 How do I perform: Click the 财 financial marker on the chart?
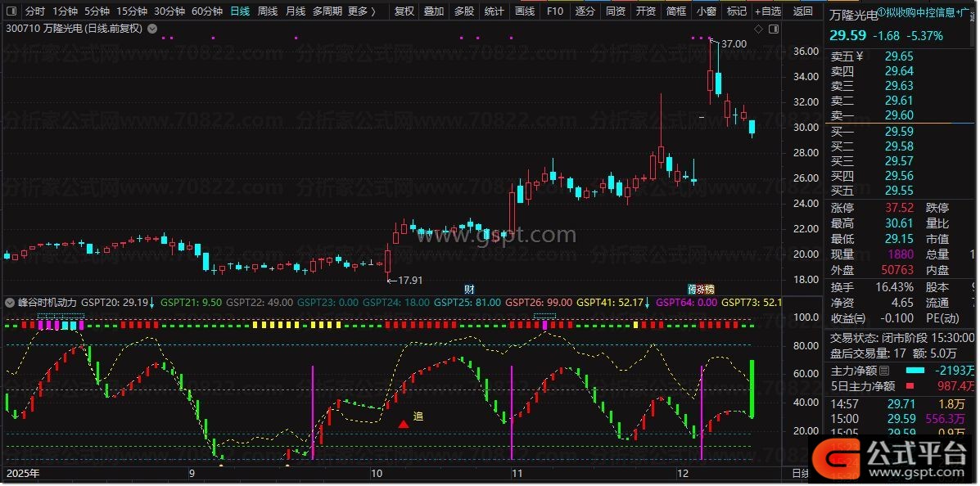pyautogui.click(x=469, y=289)
